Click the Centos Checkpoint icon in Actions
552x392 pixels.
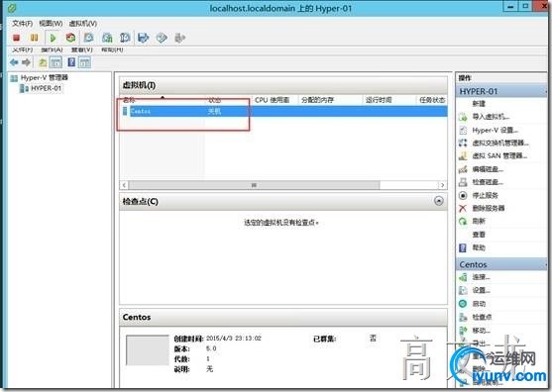coord(463,317)
